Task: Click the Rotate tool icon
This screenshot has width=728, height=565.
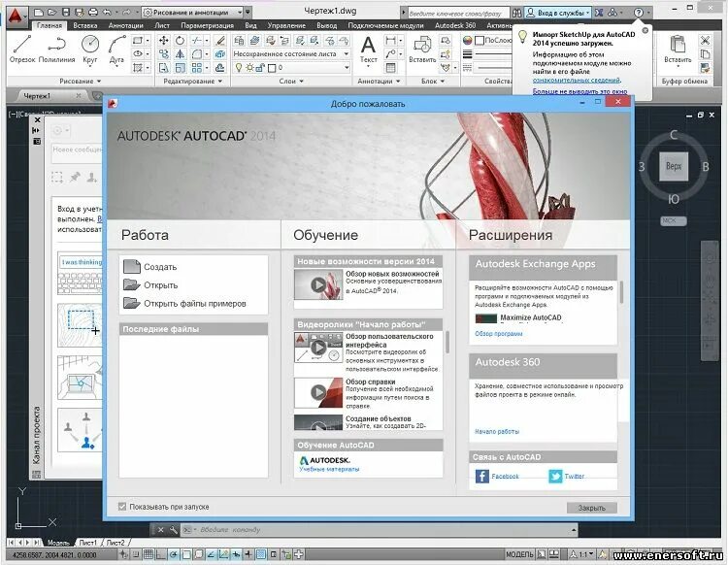Action: point(180,41)
